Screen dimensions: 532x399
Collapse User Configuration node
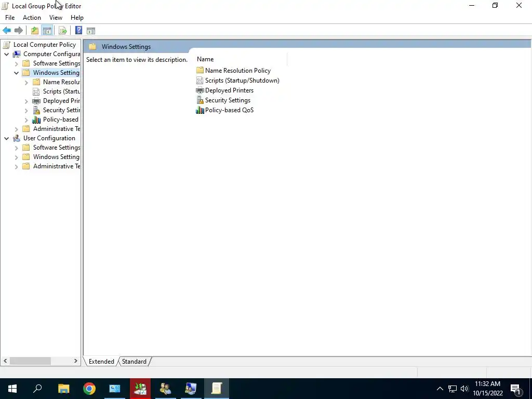pos(6,138)
